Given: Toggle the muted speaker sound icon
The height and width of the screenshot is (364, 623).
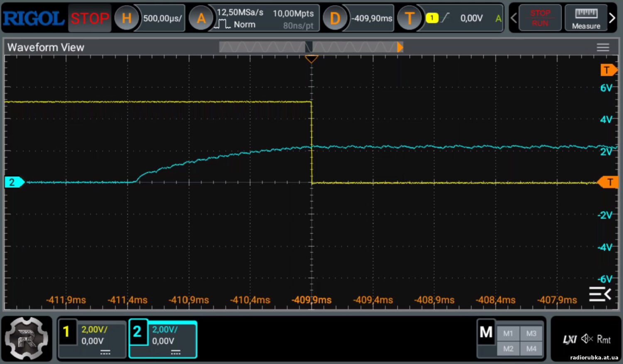Looking at the screenshot, I should coord(586,339).
